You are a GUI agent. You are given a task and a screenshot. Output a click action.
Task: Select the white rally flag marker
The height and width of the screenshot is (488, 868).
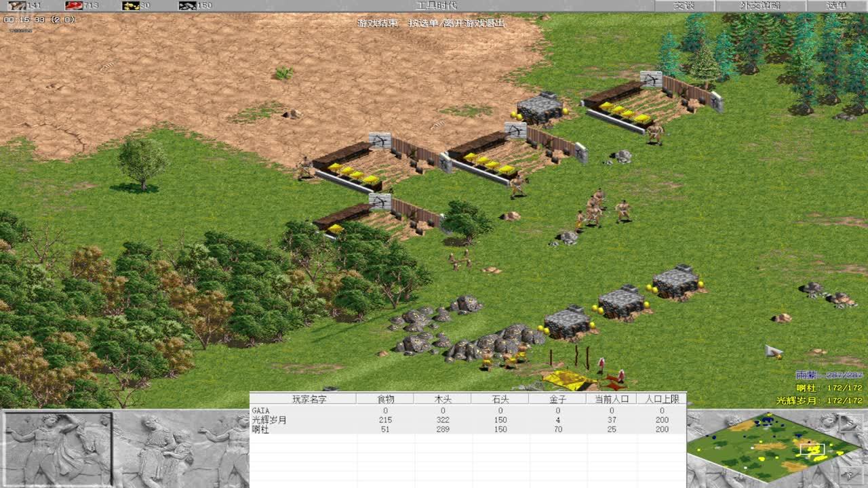(772, 350)
